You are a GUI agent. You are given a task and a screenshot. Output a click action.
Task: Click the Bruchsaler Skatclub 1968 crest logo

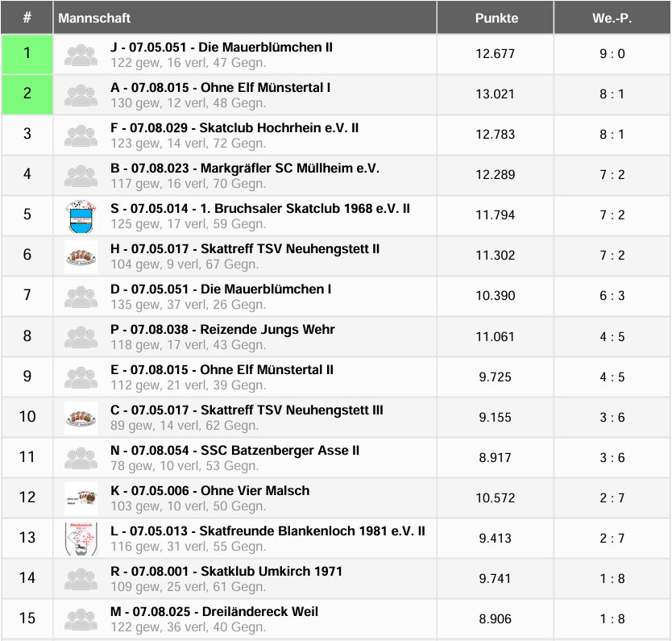pyautogui.click(x=81, y=215)
